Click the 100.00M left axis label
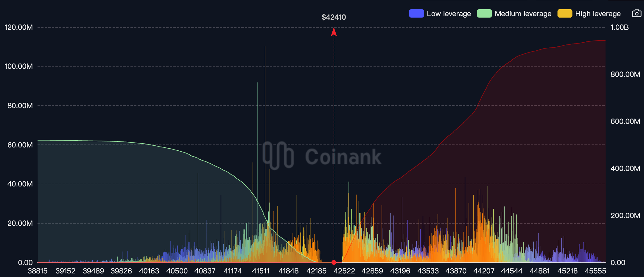The image size is (644, 277). click(x=18, y=66)
